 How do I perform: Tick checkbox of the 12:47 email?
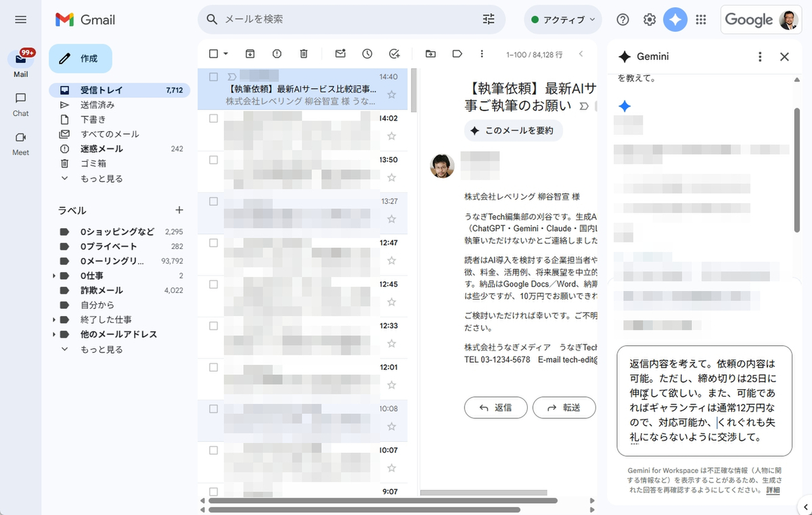[x=214, y=243]
